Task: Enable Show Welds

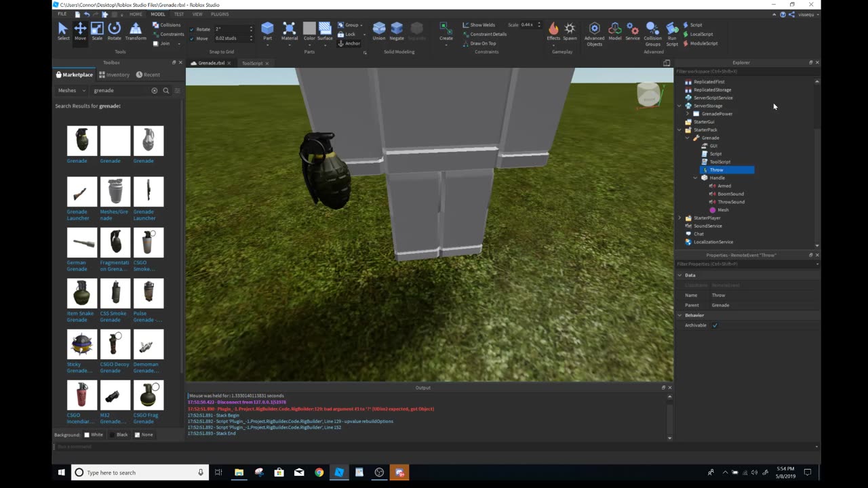Action: (x=479, y=25)
